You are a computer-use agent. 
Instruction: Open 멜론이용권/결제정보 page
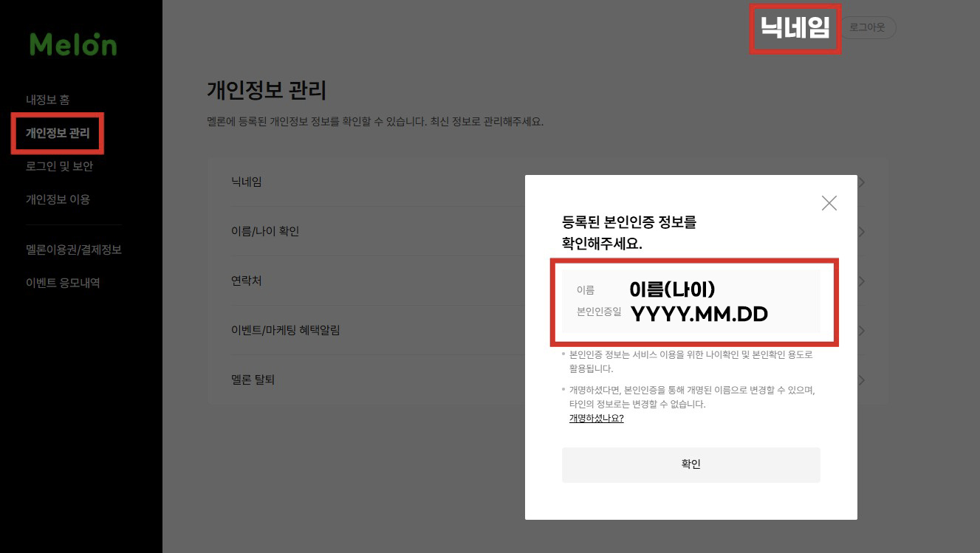[x=73, y=250]
